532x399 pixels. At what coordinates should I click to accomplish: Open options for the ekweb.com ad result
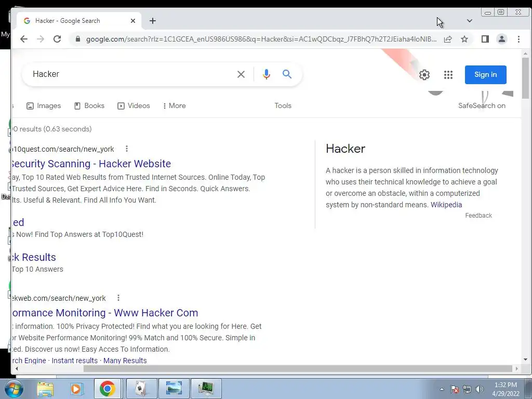[x=118, y=298]
